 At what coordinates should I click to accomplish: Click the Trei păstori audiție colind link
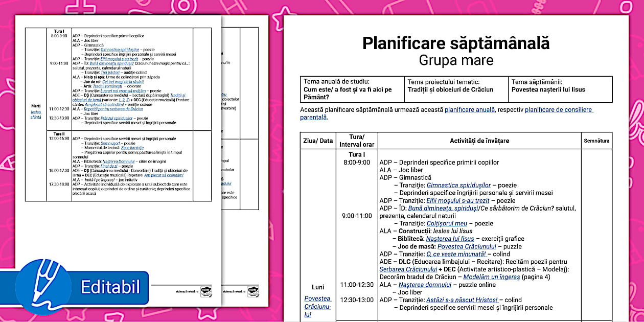[110, 73]
